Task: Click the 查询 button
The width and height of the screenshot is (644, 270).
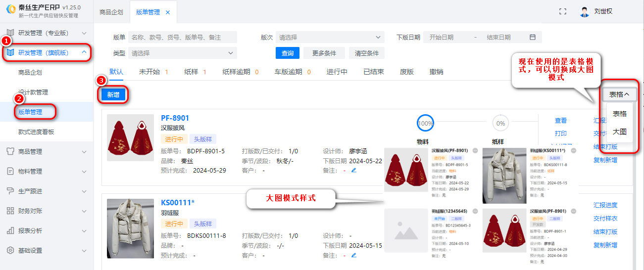Action: pos(288,53)
